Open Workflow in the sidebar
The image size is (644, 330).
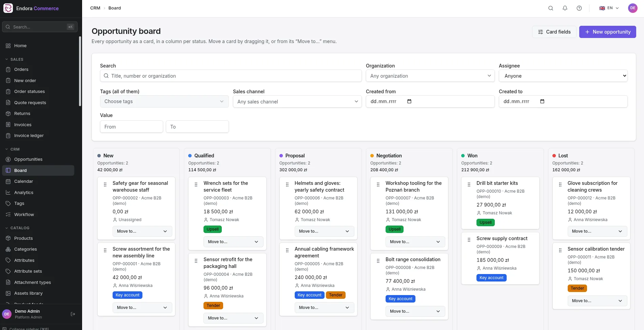coord(38,214)
